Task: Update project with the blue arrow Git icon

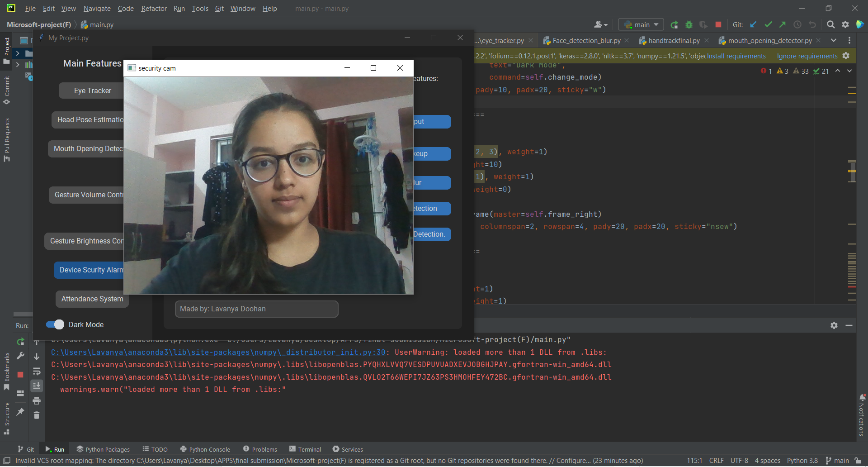Action: pos(753,24)
